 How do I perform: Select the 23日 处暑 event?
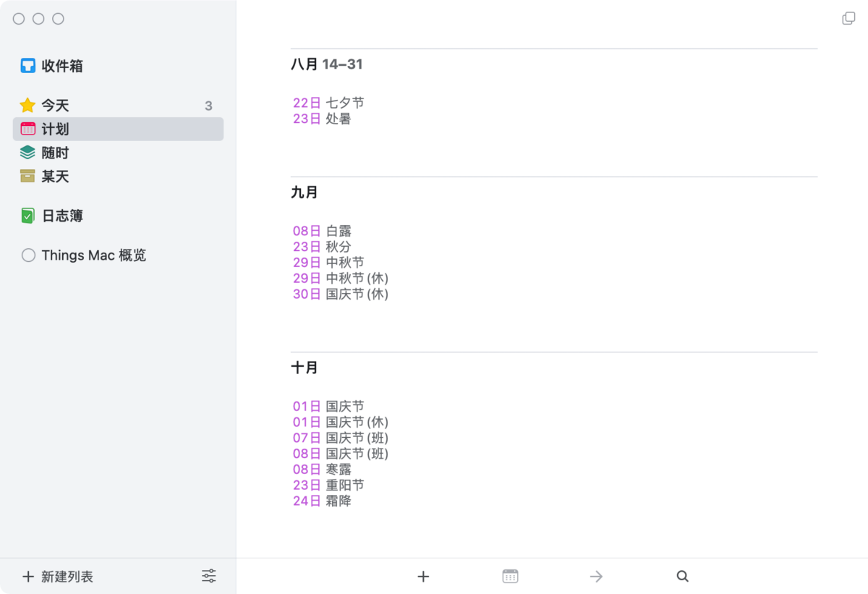pyautogui.click(x=322, y=119)
